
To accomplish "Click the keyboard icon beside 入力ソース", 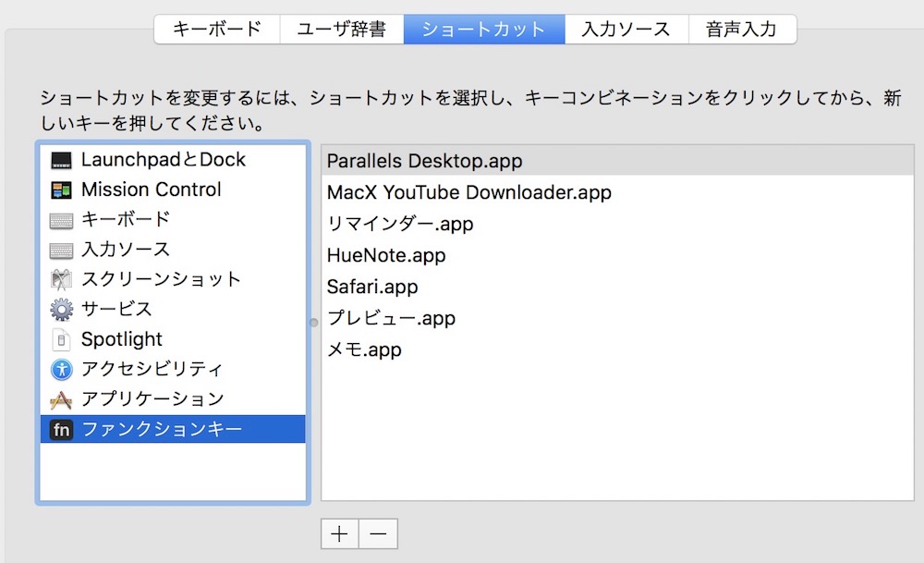I will coord(61,251).
